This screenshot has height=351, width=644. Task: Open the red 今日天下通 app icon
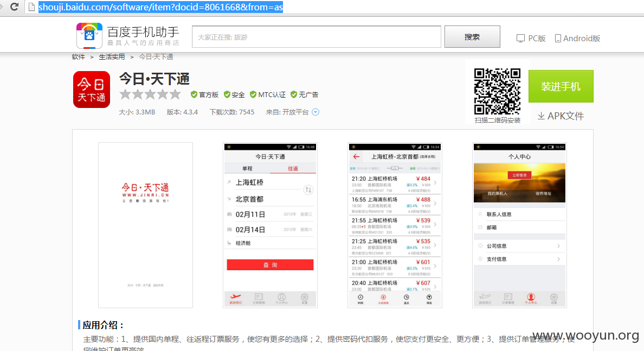(92, 89)
